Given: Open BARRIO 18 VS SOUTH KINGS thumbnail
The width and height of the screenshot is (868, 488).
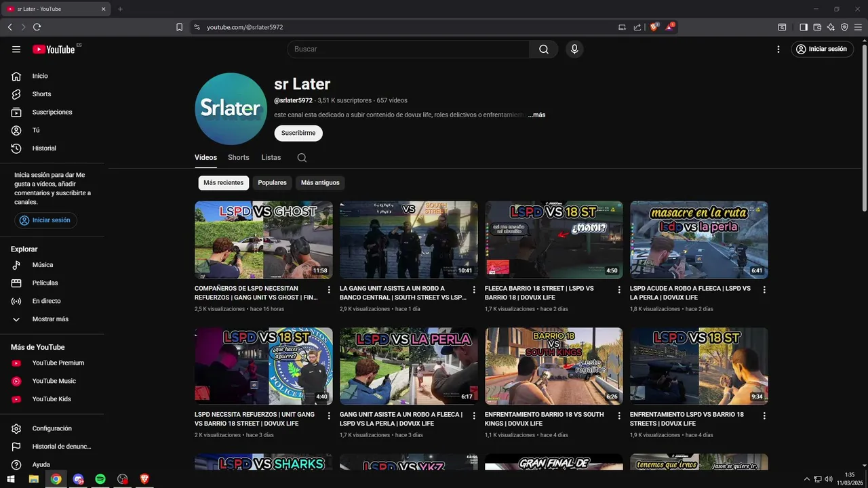Looking at the screenshot, I should click(x=554, y=367).
